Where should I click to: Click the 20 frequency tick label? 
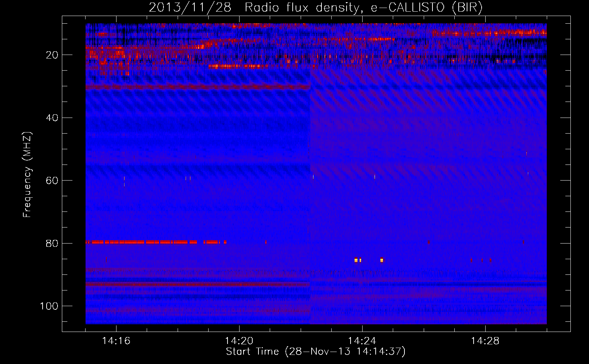point(52,55)
